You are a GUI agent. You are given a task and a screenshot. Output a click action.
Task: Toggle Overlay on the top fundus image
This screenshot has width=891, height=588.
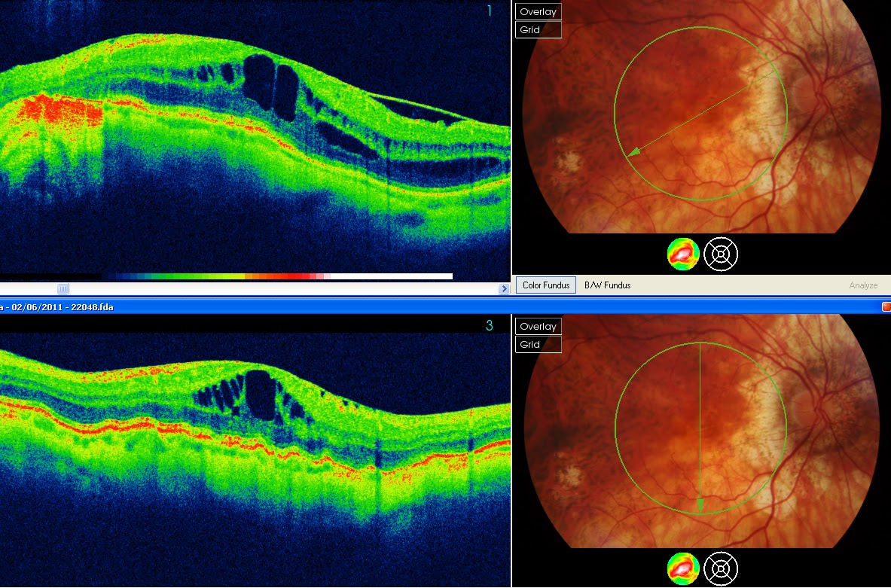[x=538, y=12]
